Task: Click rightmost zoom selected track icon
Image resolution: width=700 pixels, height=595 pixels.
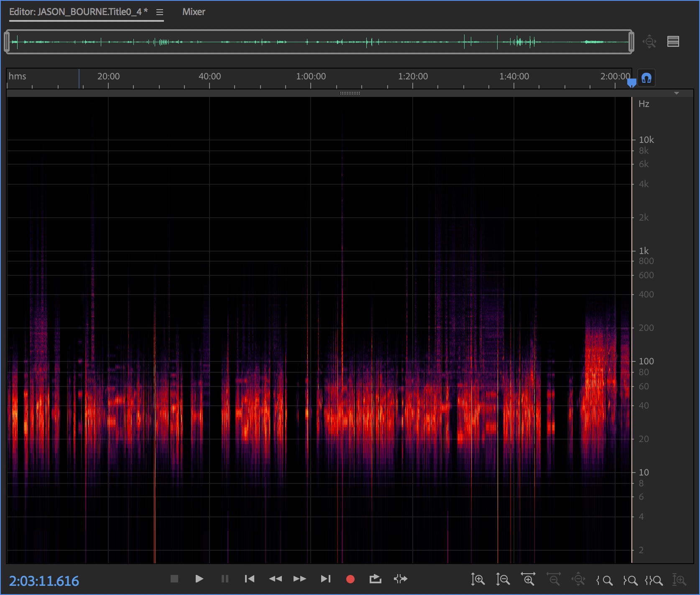Action: click(679, 580)
